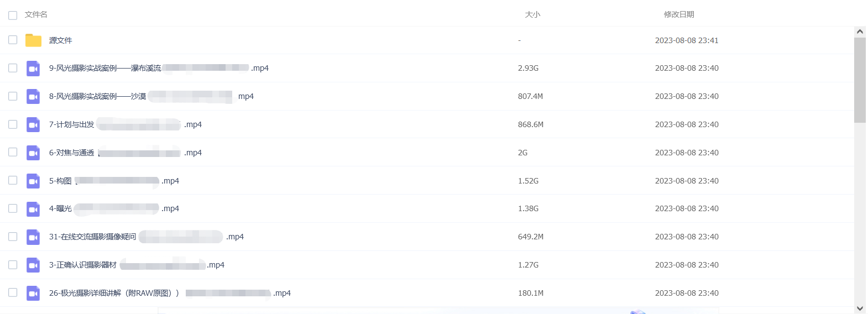Sort list by 文件名 column header
This screenshot has height=314, width=868.
(36, 14)
